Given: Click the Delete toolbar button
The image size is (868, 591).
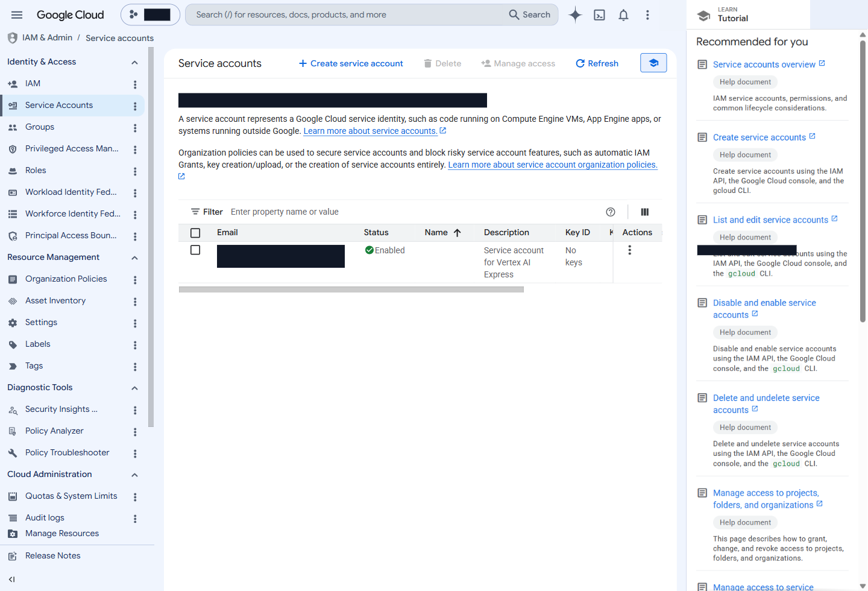Looking at the screenshot, I should point(442,63).
